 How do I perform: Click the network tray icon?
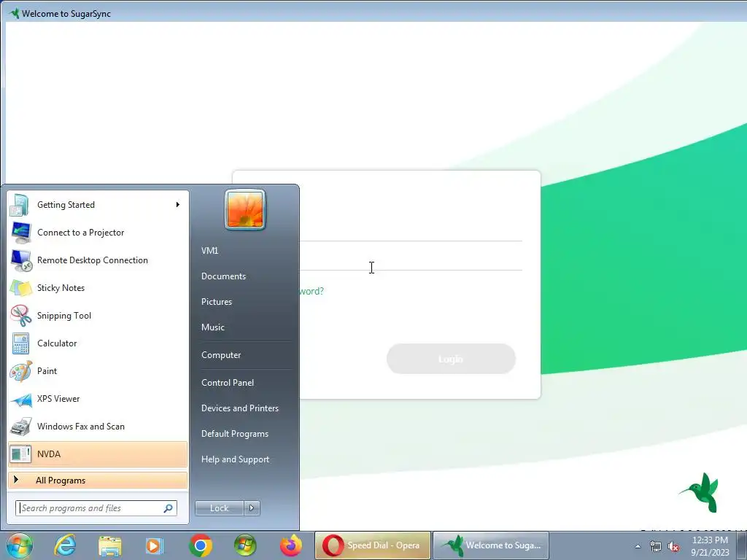[656, 546]
